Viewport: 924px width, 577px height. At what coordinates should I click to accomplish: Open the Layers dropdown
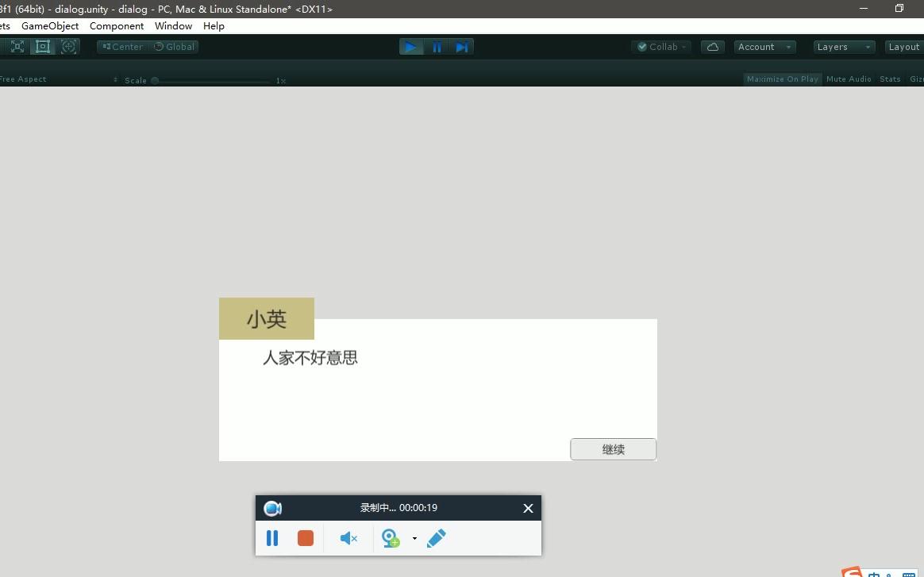click(842, 47)
